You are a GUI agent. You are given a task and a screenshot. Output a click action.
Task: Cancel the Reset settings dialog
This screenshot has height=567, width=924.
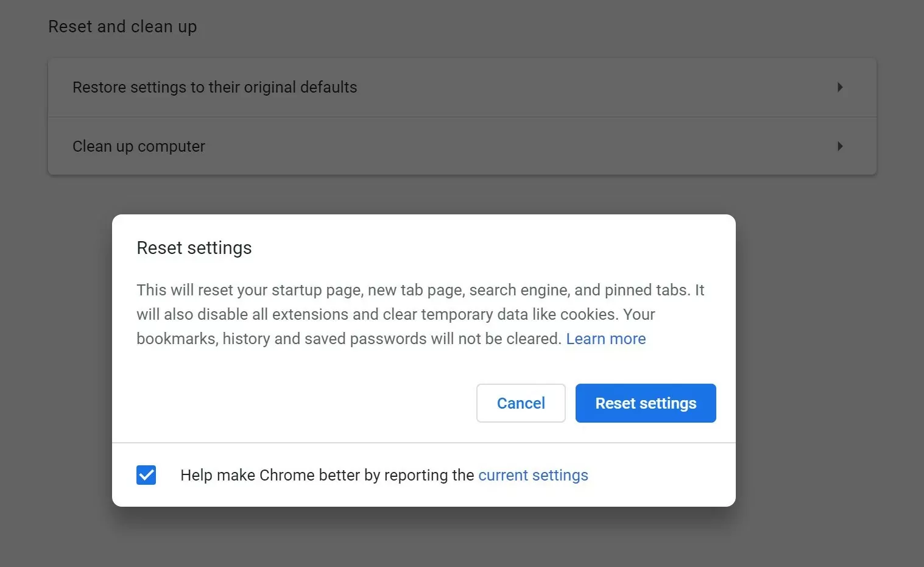pyautogui.click(x=521, y=403)
